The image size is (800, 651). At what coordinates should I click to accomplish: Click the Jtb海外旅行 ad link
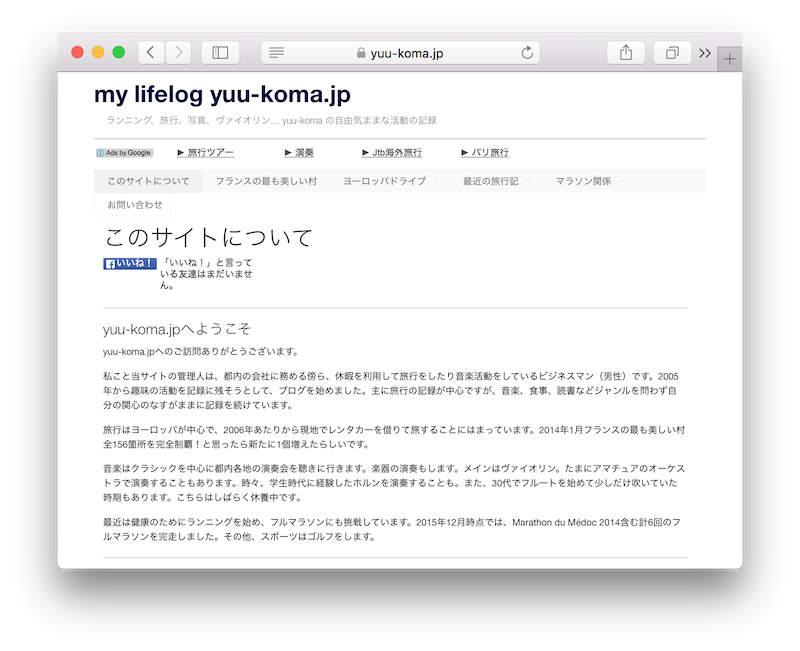(397, 153)
